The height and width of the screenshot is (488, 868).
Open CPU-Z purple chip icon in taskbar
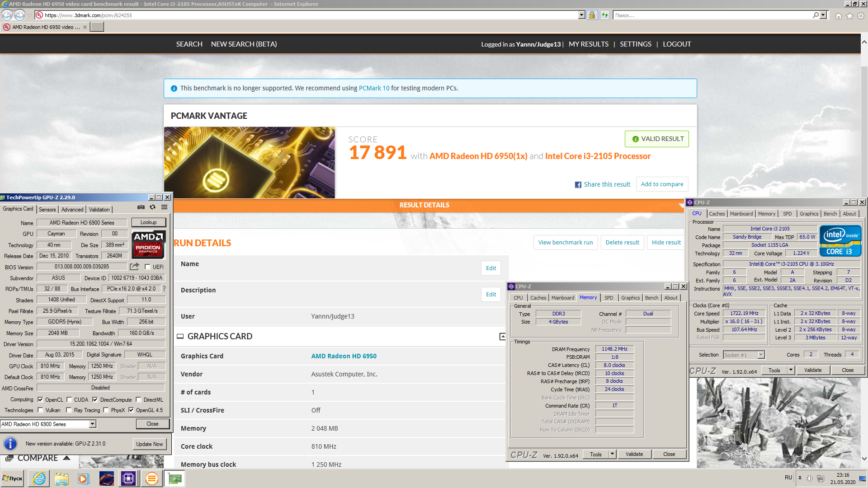128,479
